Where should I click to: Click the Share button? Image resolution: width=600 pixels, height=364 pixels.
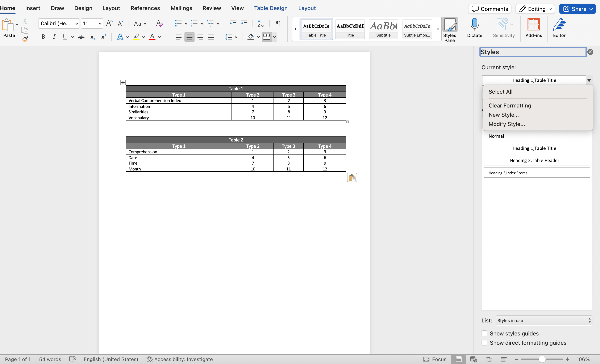pos(577,9)
